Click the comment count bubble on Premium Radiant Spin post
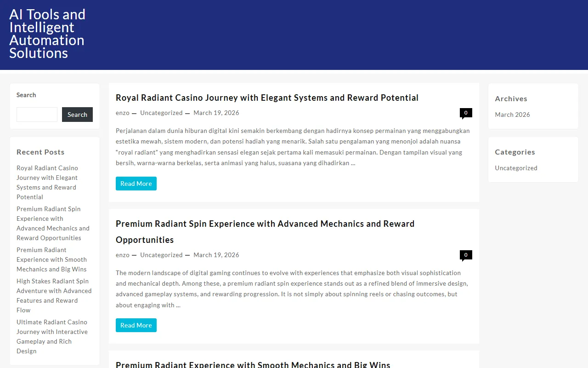Image resolution: width=588 pixels, height=368 pixels. [x=465, y=255]
